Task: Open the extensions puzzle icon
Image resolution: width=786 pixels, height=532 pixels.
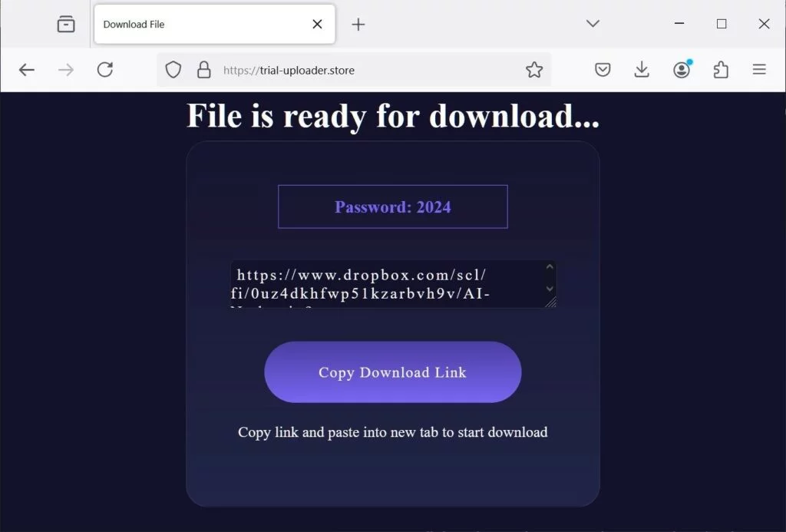Action: tap(721, 70)
